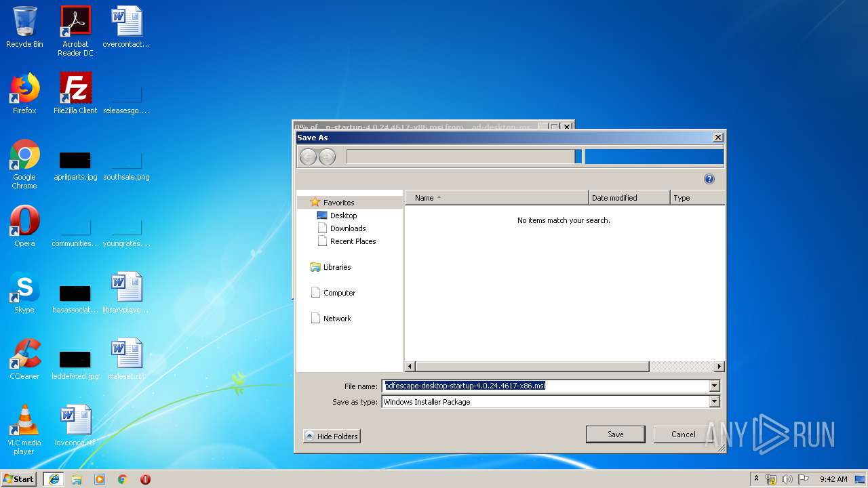Image resolution: width=868 pixels, height=488 pixels.
Task: Close the Save As dialog
Action: click(x=718, y=138)
